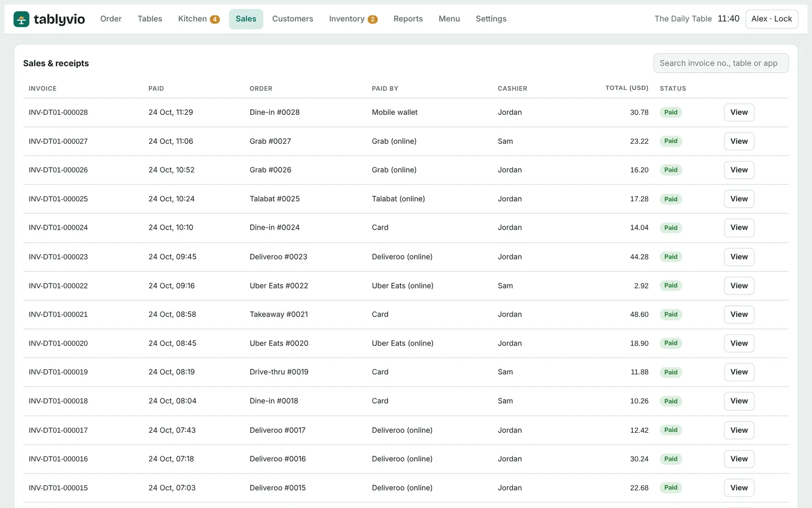Image resolution: width=812 pixels, height=508 pixels.
Task: View invoice INV-DT01-000025
Action: coord(739,199)
